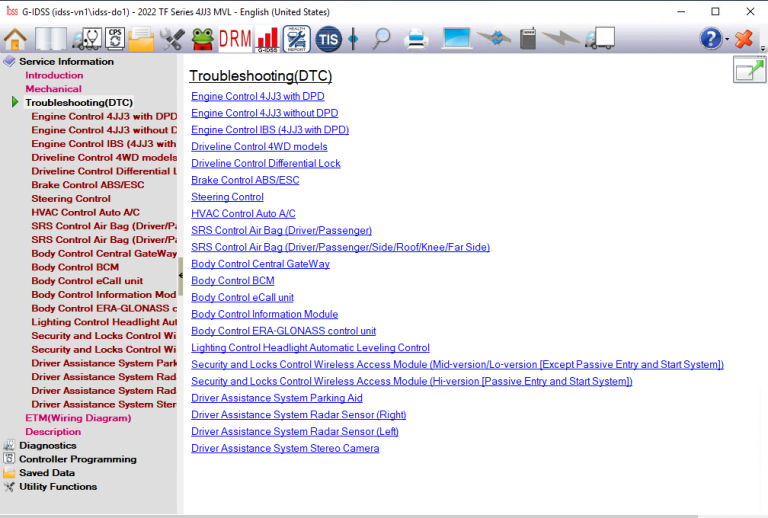
Task: Pop out the page with green arrow button
Action: point(749,70)
